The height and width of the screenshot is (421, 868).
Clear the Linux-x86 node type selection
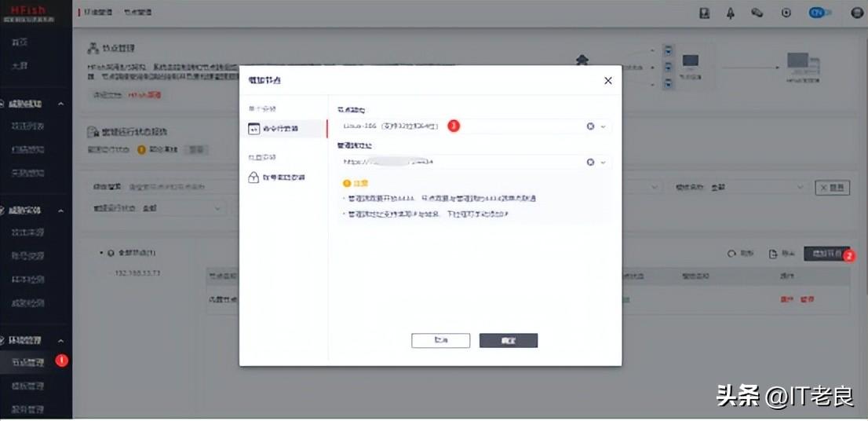(x=590, y=126)
